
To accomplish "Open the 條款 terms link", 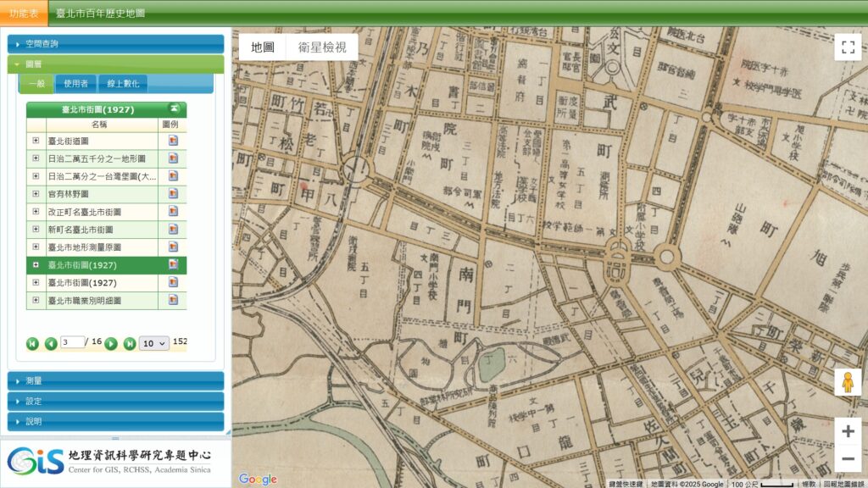I will [809, 484].
